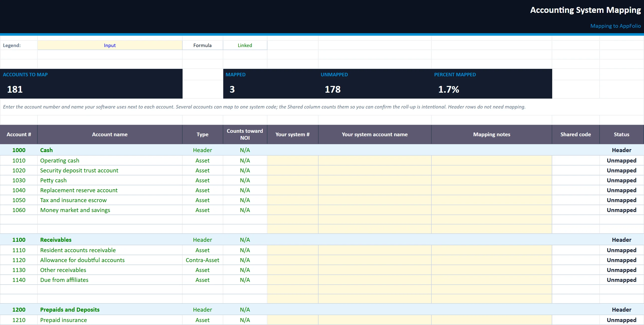Click the 'Mapping notes' column header

coord(491,134)
